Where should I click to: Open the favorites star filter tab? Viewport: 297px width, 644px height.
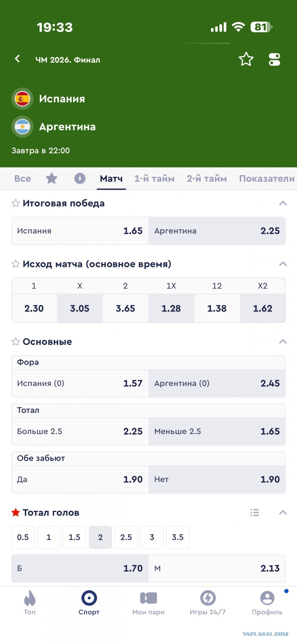51,178
